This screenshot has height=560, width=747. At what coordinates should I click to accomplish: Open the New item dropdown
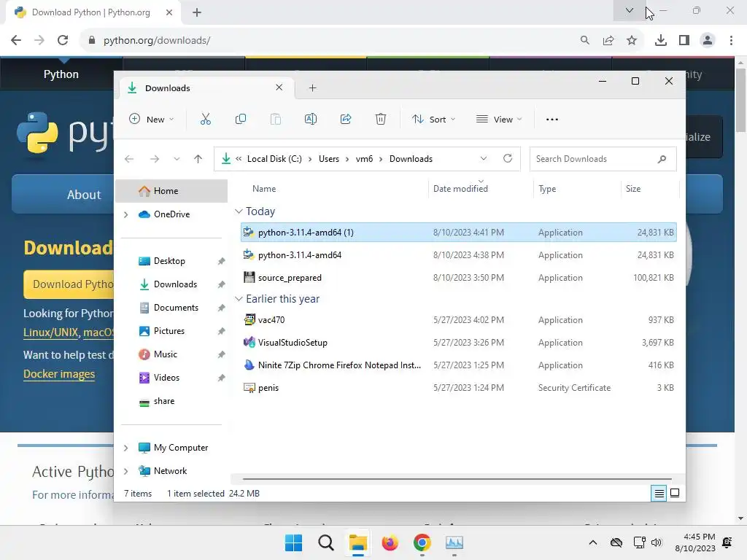pos(152,119)
